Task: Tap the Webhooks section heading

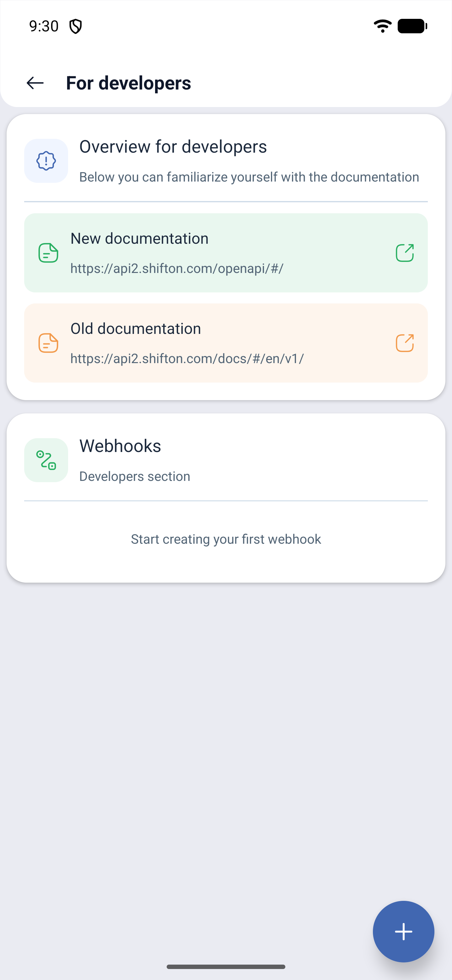Action: (x=120, y=446)
